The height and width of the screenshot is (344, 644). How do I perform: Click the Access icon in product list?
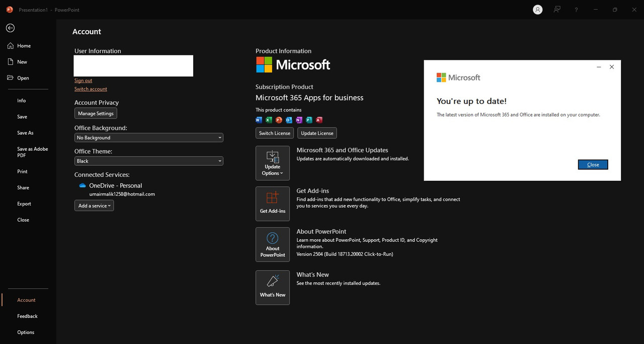tap(319, 120)
